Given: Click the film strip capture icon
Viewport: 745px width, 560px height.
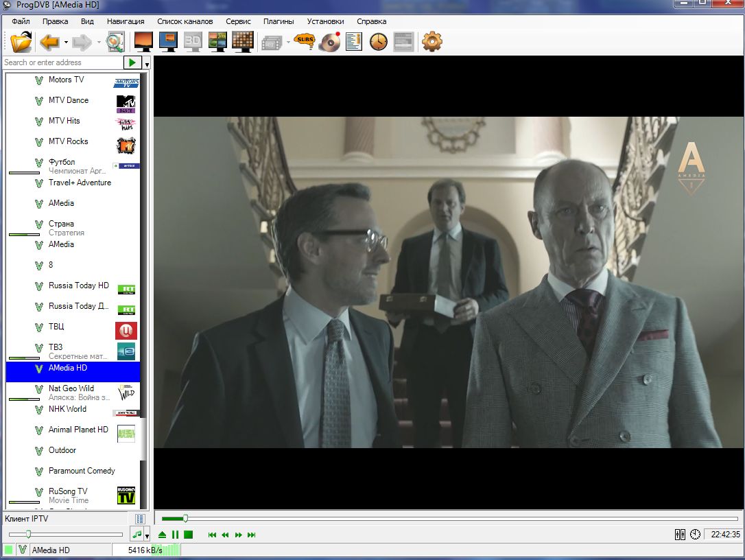Looking at the screenshot, I should click(272, 43).
